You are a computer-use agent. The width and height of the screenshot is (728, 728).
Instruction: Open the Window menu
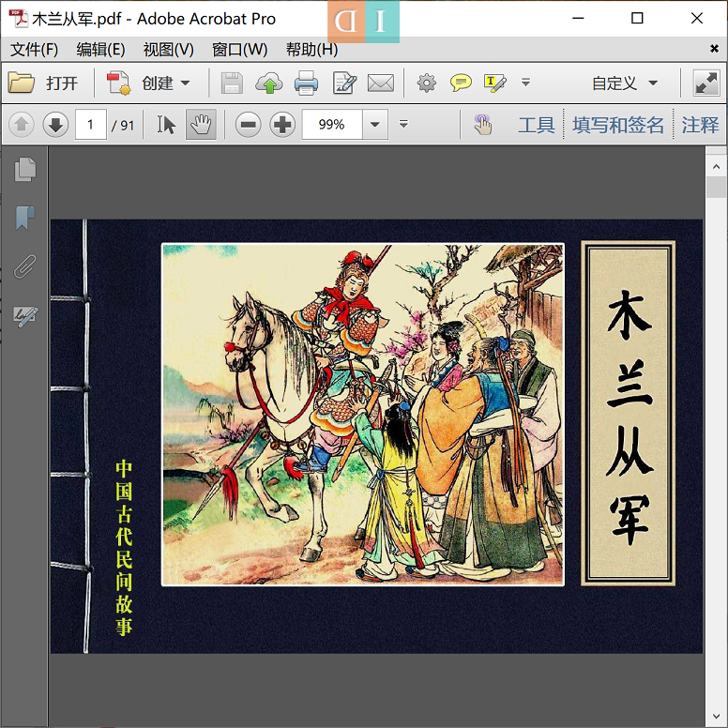239,49
